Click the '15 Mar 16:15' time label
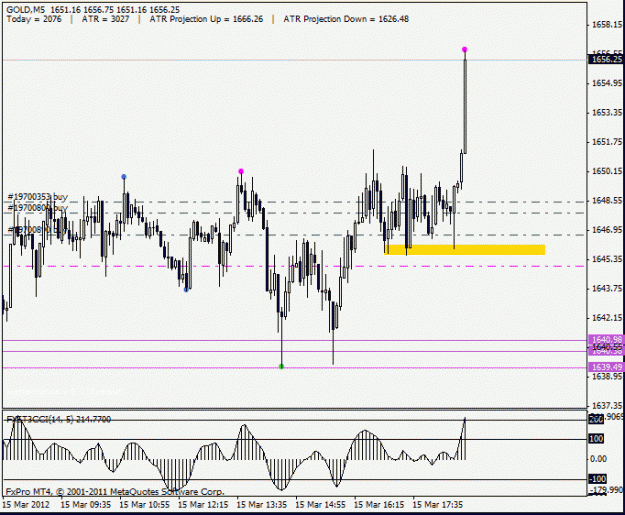625x515 pixels. (379, 505)
